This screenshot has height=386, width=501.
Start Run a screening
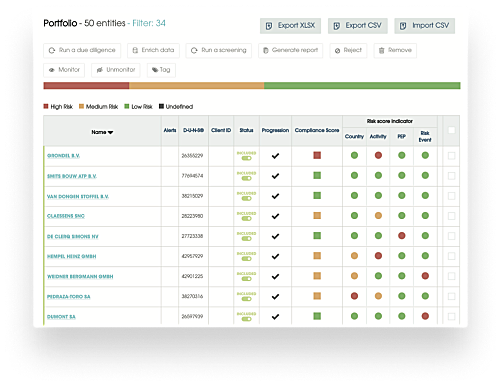click(219, 50)
